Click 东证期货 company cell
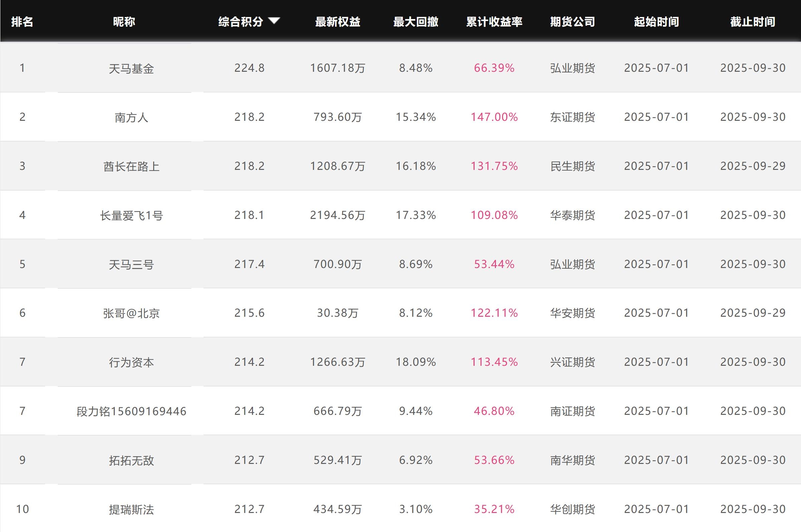 572,117
